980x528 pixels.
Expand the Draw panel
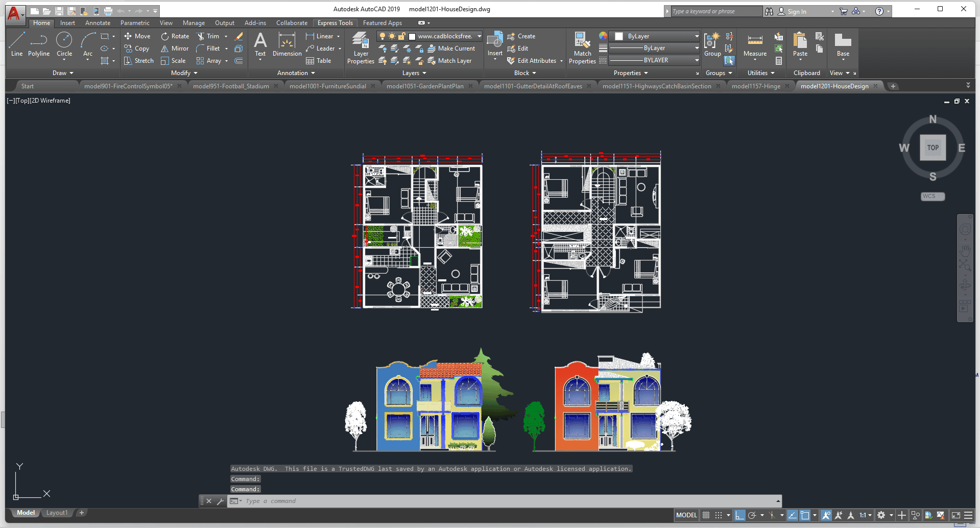coord(63,73)
